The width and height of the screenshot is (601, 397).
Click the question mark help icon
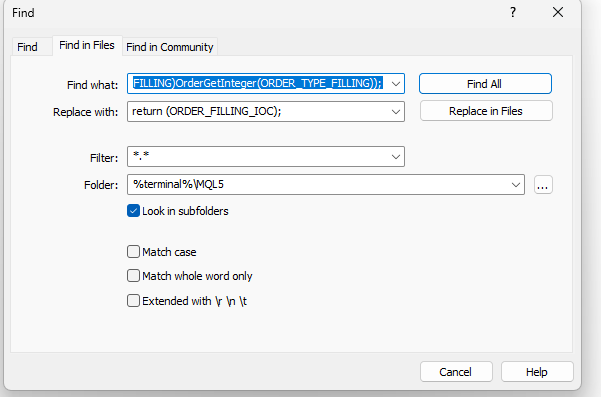click(513, 12)
